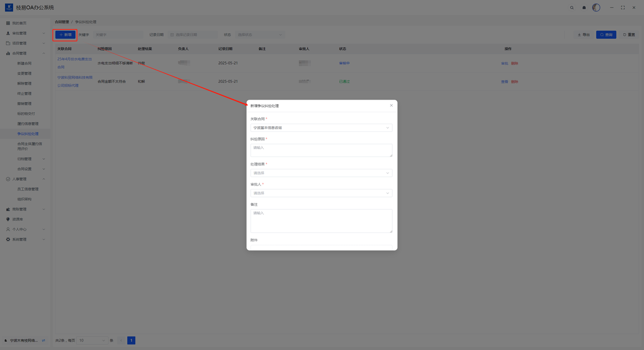Open 员工信息管理 menu item

tap(28, 189)
